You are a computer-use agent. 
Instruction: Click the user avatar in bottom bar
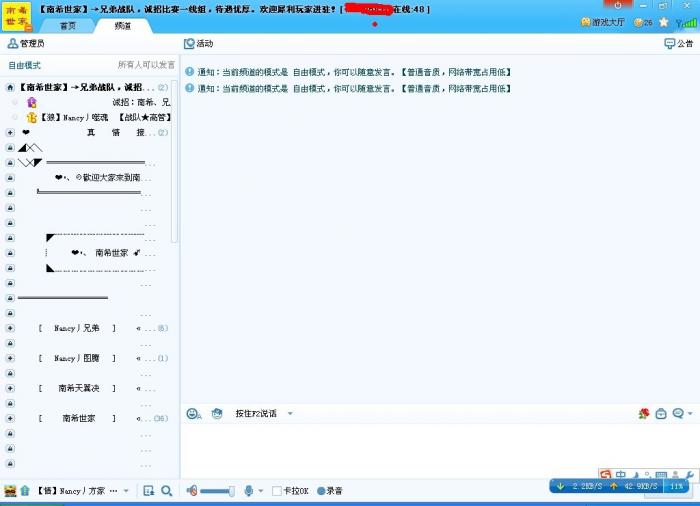pyautogui.click(x=10, y=491)
